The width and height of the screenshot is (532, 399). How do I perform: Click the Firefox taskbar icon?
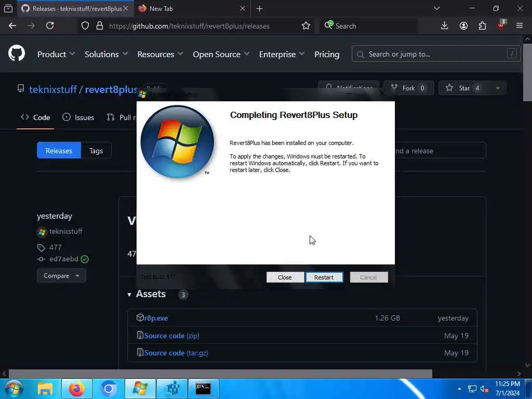[x=77, y=389]
